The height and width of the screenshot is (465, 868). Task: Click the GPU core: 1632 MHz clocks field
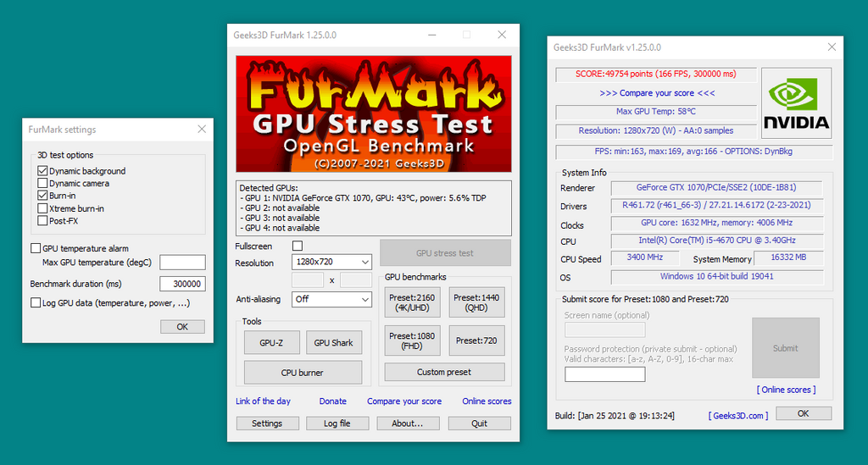tap(716, 223)
